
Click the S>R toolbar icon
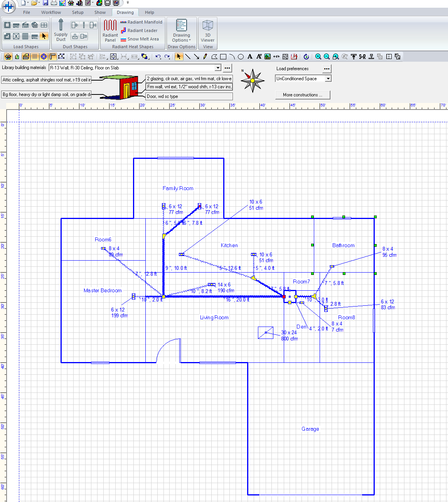coord(362,57)
